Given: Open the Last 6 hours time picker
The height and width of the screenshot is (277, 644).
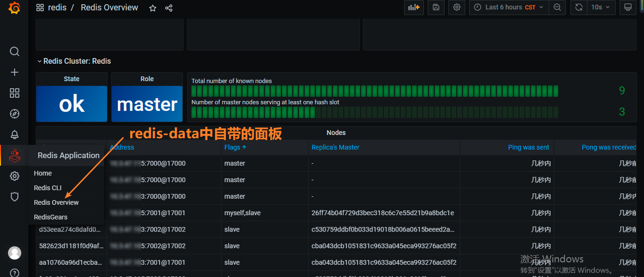Looking at the screenshot, I should 508,7.
